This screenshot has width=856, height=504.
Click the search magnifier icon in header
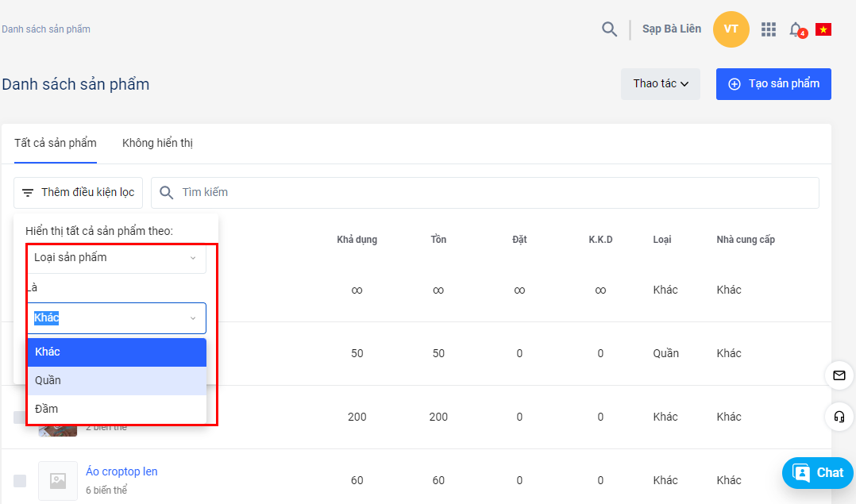[x=609, y=29]
